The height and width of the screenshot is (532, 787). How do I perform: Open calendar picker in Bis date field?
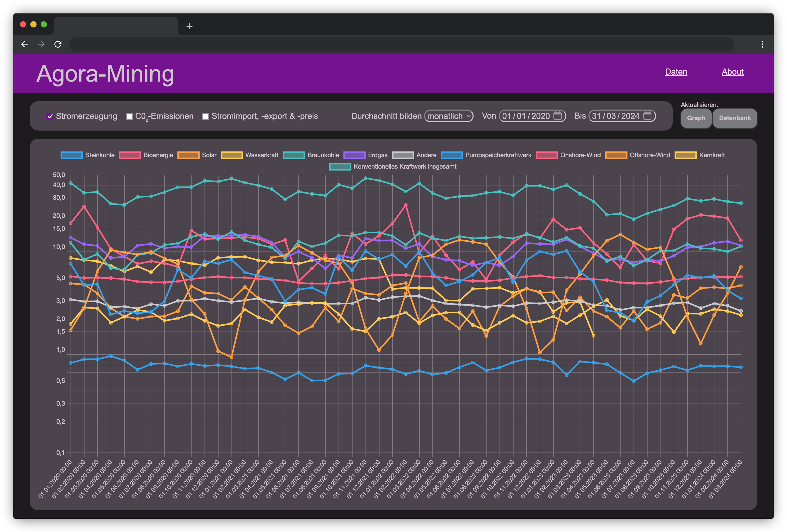(647, 116)
